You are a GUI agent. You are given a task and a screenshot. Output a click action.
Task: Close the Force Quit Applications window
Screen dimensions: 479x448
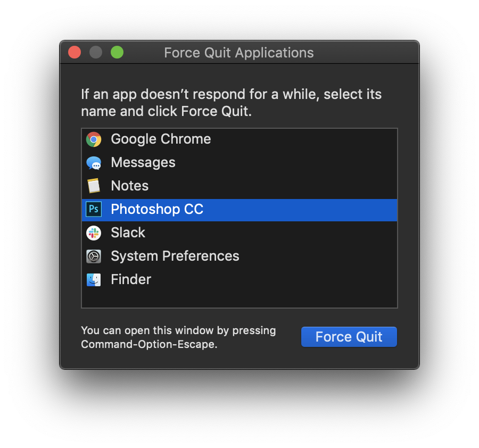pyautogui.click(x=75, y=52)
